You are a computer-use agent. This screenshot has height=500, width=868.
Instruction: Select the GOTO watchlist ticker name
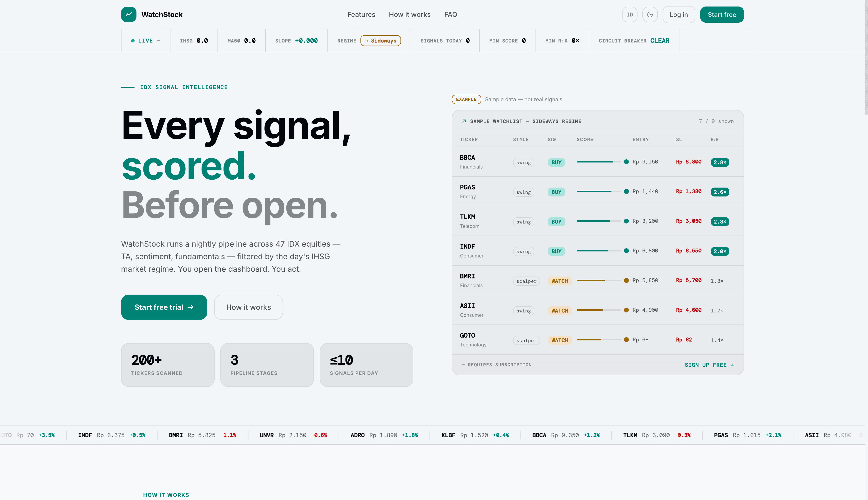[468, 336]
